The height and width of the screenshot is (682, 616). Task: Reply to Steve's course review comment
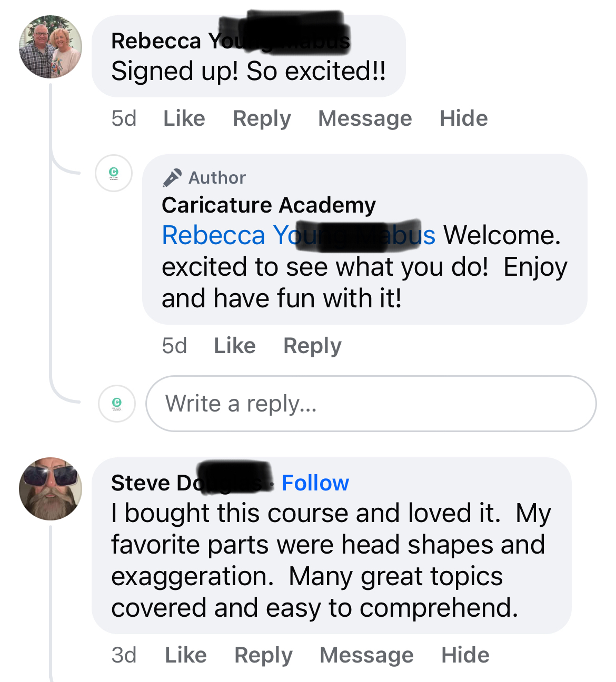click(263, 655)
